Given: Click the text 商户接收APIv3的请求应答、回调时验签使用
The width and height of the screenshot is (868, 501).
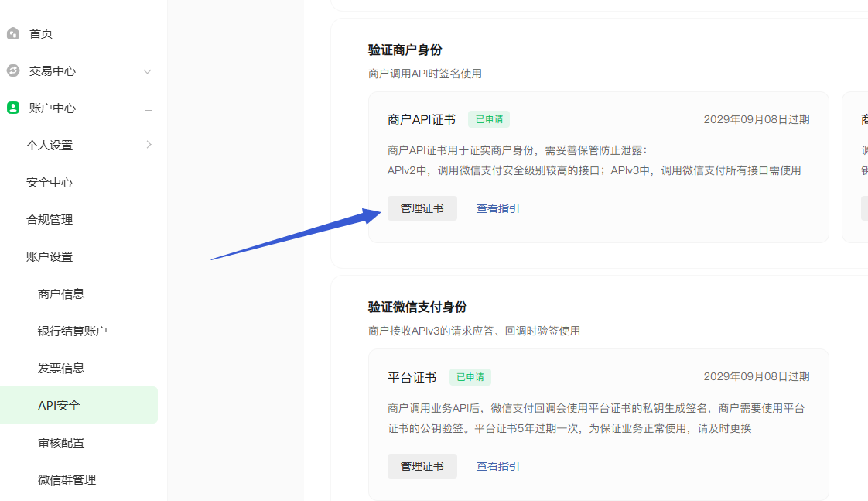Looking at the screenshot, I should pyautogui.click(x=474, y=331).
